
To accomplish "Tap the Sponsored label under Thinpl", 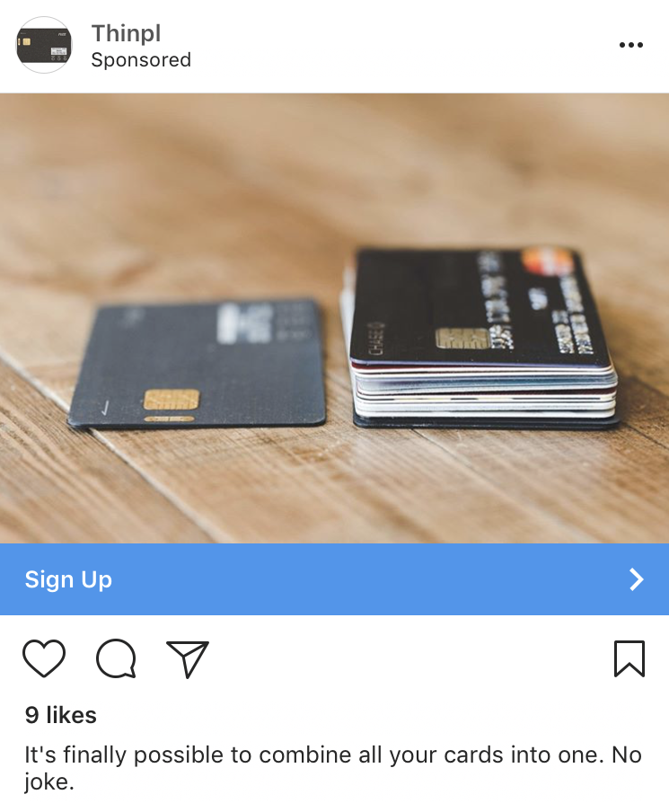I will coord(141,60).
